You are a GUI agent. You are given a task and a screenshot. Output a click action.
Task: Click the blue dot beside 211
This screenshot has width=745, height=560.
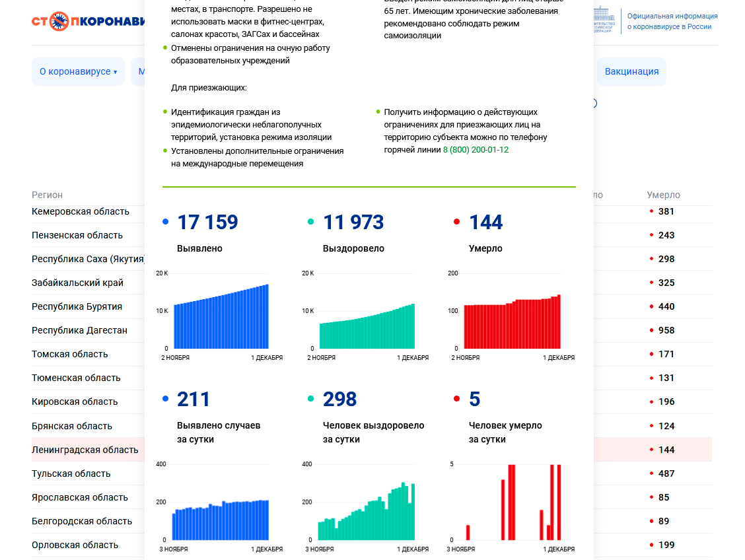[165, 399]
